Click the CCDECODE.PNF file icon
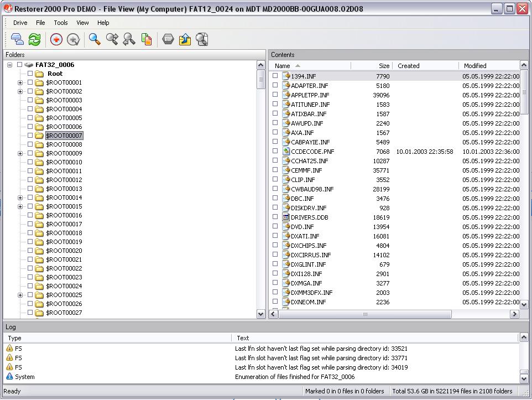Image resolution: width=532 pixels, height=400 pixels. pos(286,152)
